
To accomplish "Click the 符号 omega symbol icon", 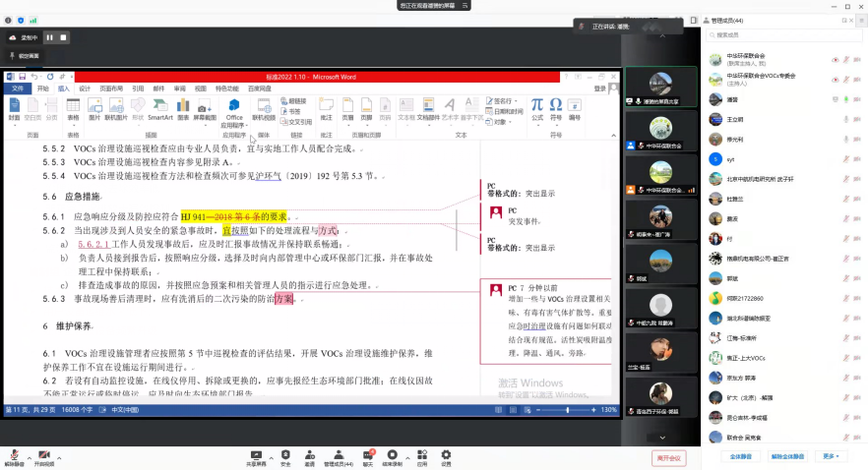I will (556, 107).
